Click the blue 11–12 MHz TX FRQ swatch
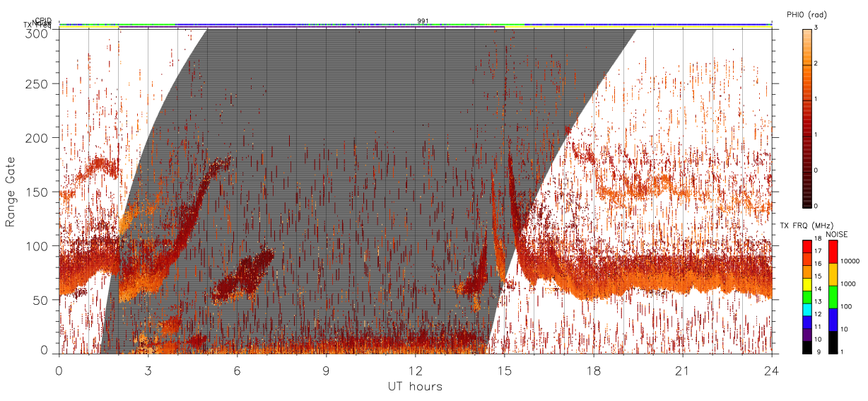 point(807,322)
